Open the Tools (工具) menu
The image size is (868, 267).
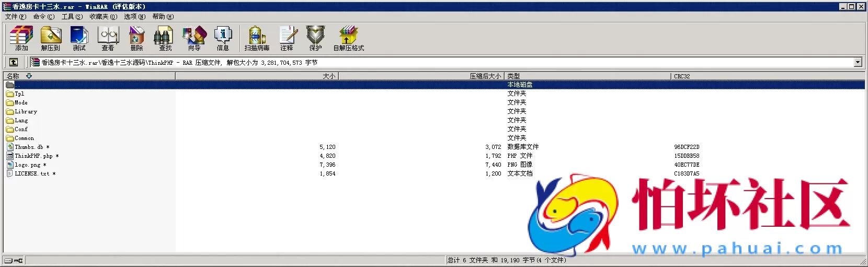(x=72, y=17)
